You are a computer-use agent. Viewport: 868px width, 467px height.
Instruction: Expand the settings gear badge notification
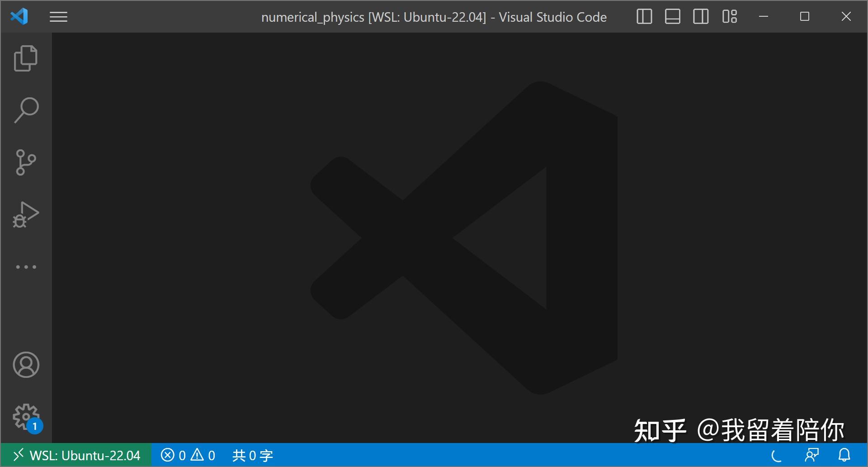[x=34, y=426]
